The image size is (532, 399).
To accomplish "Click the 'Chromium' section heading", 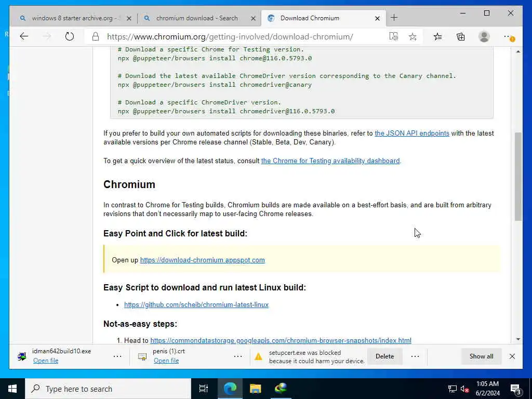I will [129, 184].
